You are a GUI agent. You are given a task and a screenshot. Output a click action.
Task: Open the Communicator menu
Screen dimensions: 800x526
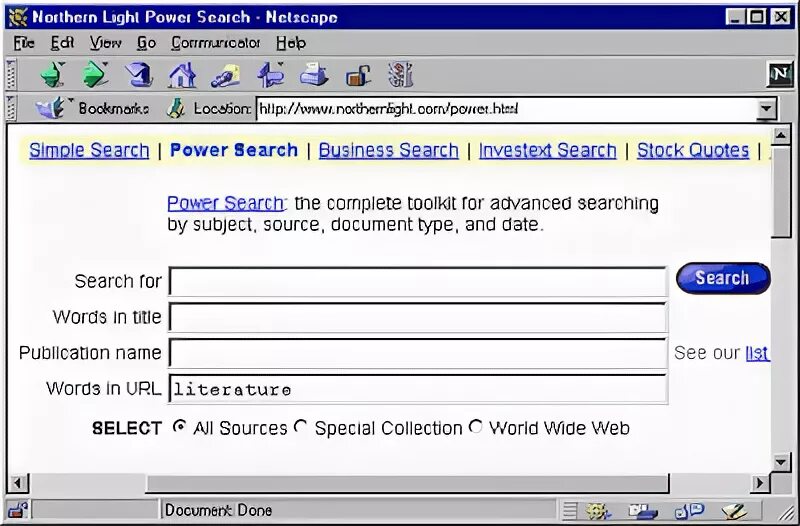point(215,43)
